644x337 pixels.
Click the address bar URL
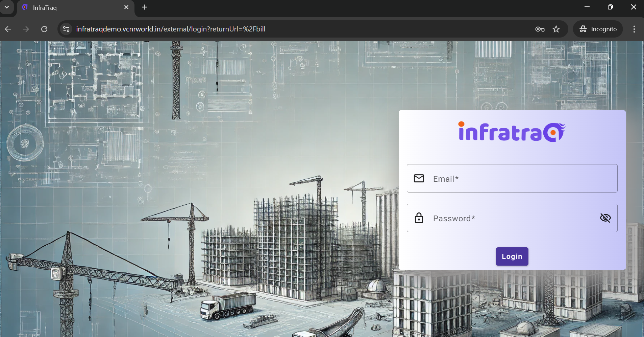click(x=171, y=29)
